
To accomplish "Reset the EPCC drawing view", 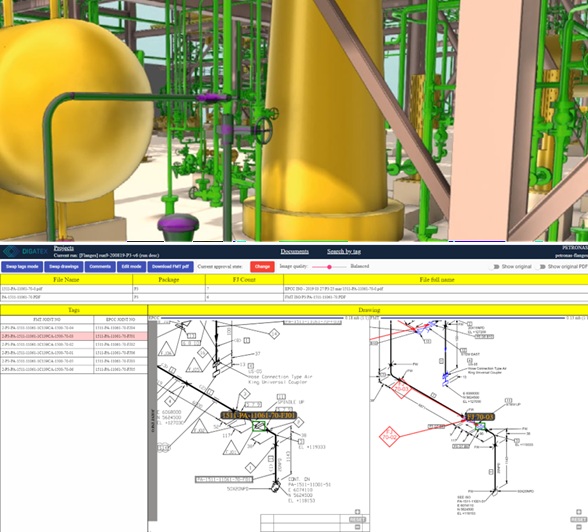I will tap(357, 520).
